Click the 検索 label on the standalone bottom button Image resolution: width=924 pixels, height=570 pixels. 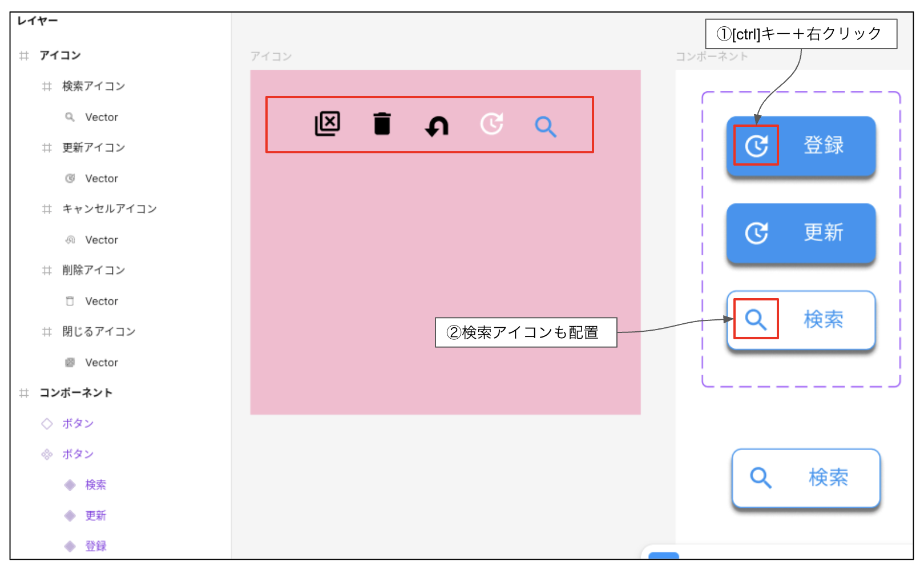coord(829,477)
